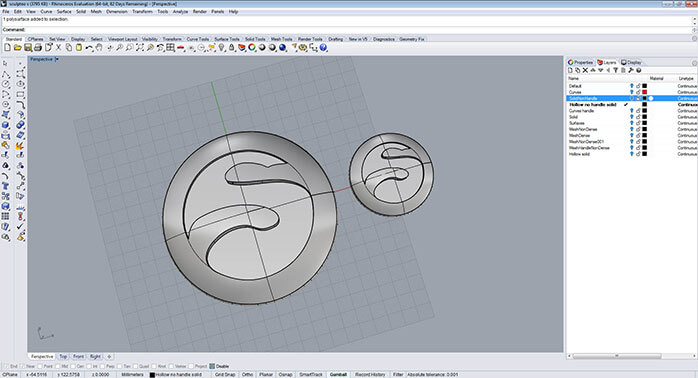Image resolution: width=698 pixels, height=378 pixels.
Task: Click the New Layer icon in Layers panel
Action: [x=570, y=70]
